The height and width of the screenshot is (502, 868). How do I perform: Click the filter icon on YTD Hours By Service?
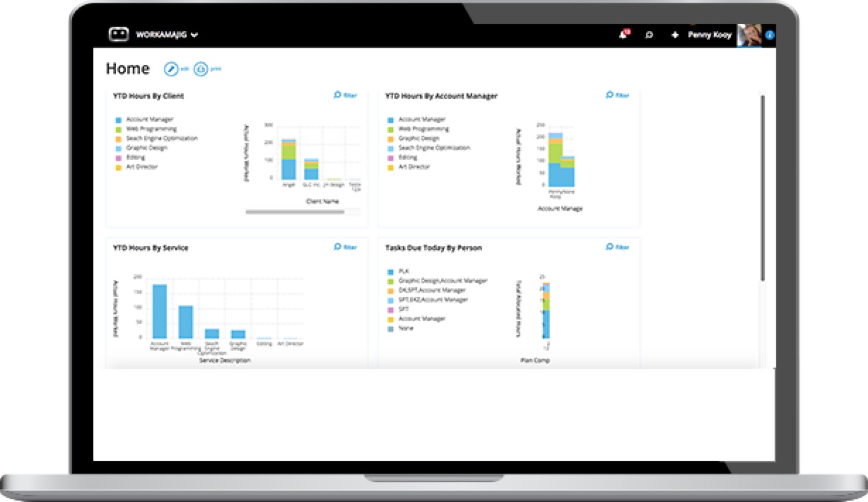point(345,247)
